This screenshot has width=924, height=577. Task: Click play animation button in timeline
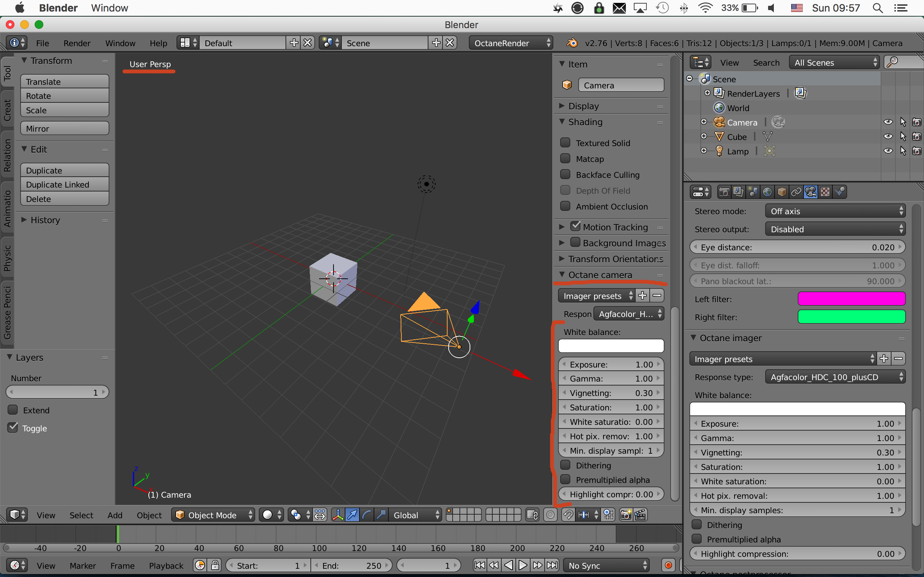point(523,565)
